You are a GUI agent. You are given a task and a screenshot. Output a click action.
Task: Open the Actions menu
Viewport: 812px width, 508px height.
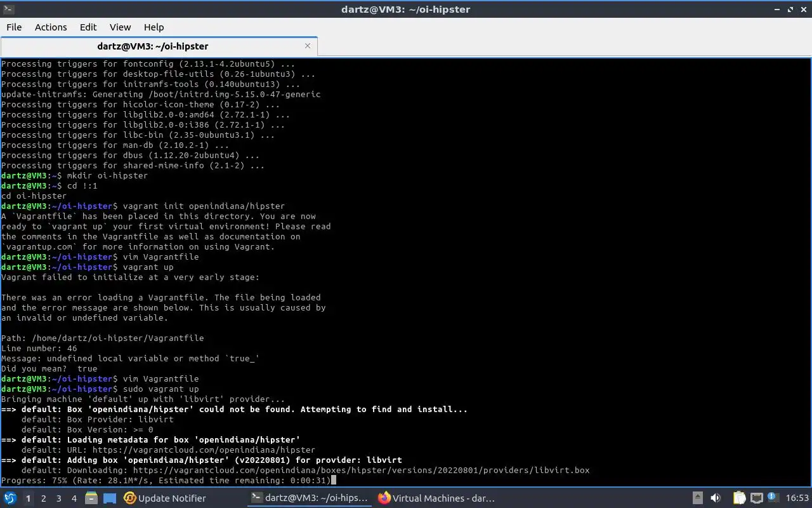51,27
